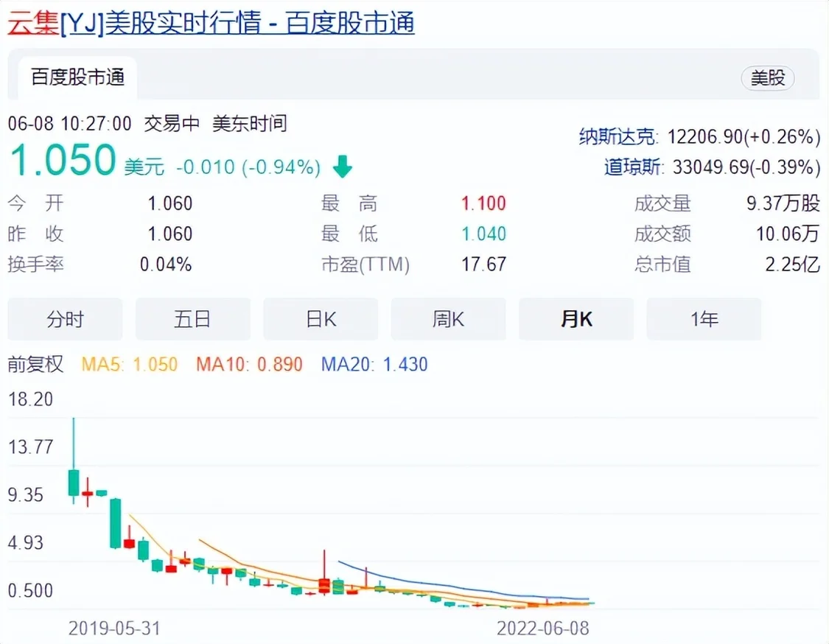Switch chart to 日K view
The height and width of the screenshot is (644, 829).
[321, 319]
